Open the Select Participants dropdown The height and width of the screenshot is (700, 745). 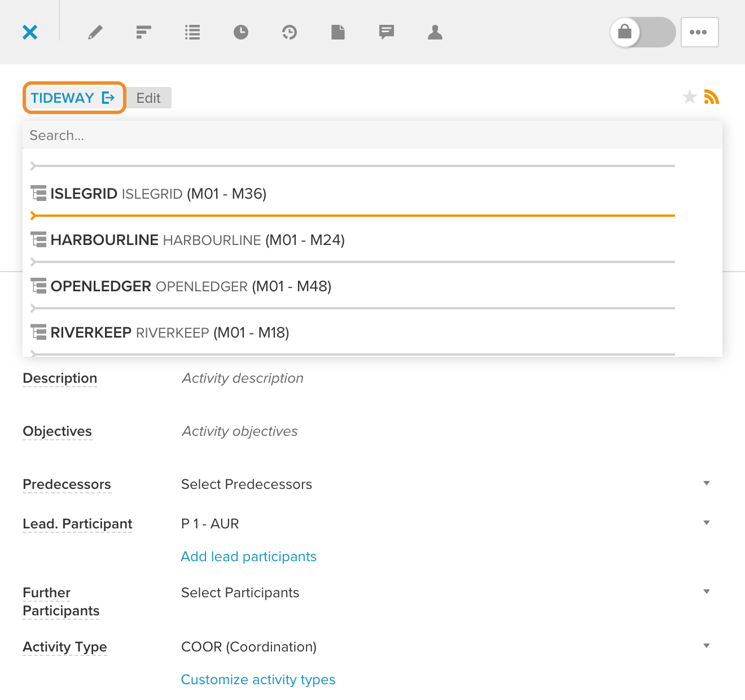tap(446, 593)
